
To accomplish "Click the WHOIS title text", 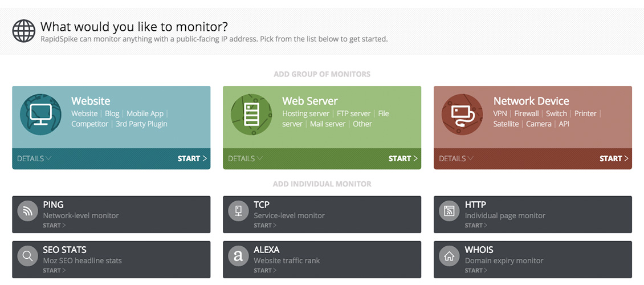I will pos(479,250).
